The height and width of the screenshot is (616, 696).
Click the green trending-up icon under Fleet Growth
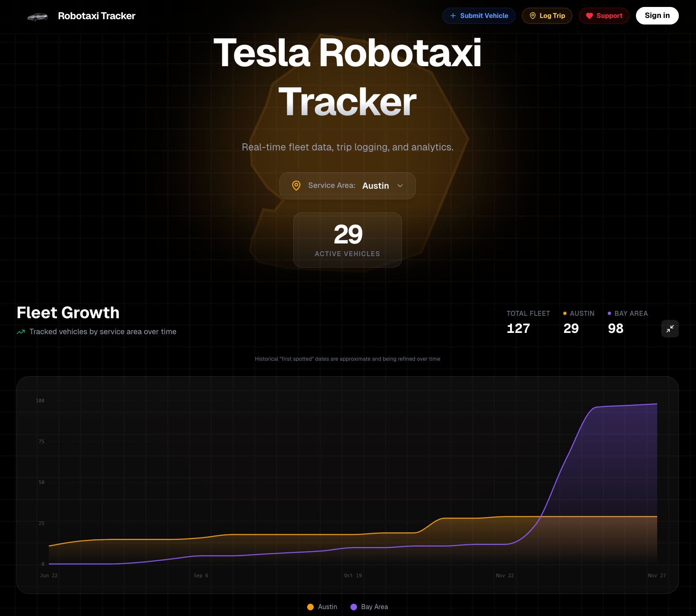[21, 332]
